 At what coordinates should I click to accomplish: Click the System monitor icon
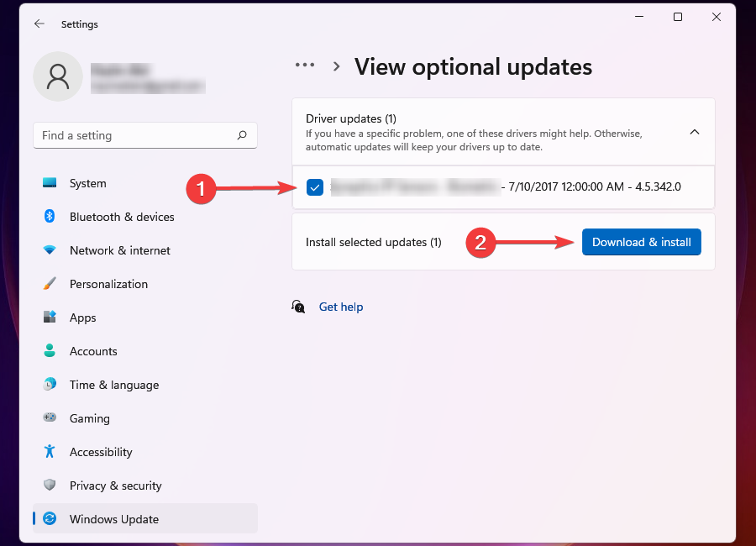pyautogui.click(x=50, y=183)
